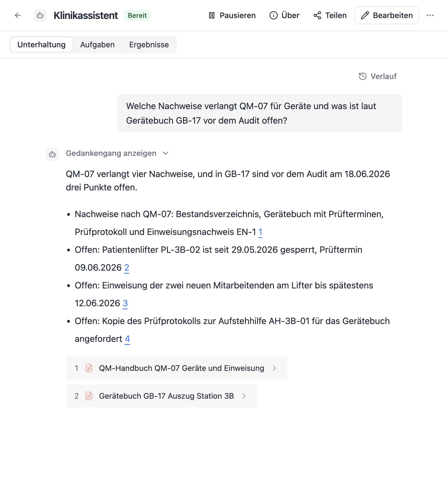Click text 'Aufstehhilfe AH-3B-01'
This screenshot has width=448, height=490.
(264, 321)
